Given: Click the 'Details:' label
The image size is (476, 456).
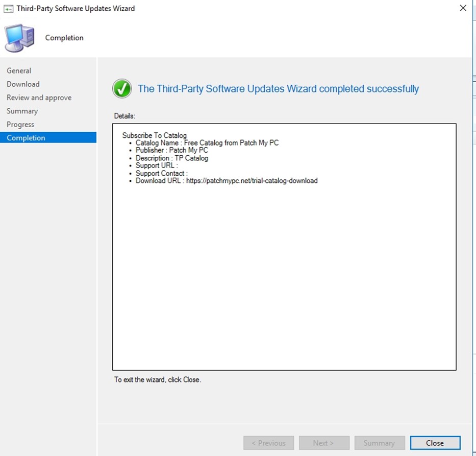Looking at the screenshot, I should [125, 116].
